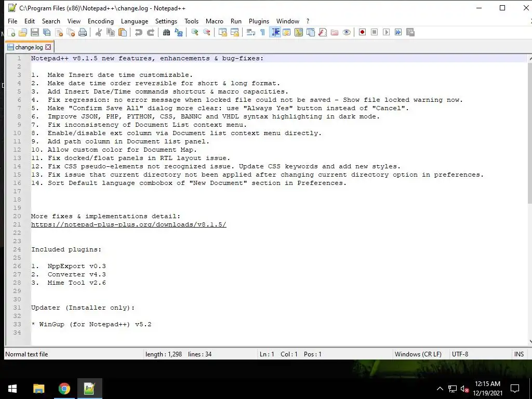Image resolution: width=532 pixels, height=399 pixels.
Task: Open the Settings menu
Action: point(166,21)
